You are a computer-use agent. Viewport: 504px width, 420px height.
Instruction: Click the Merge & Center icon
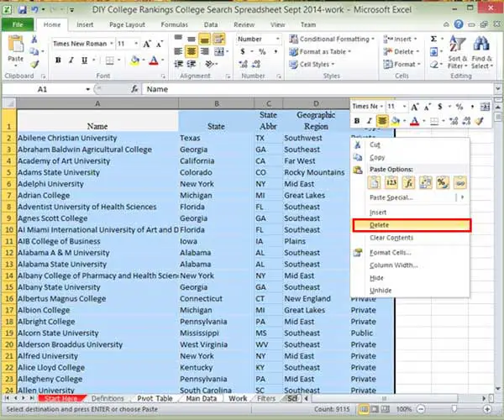tap(219, 51)
